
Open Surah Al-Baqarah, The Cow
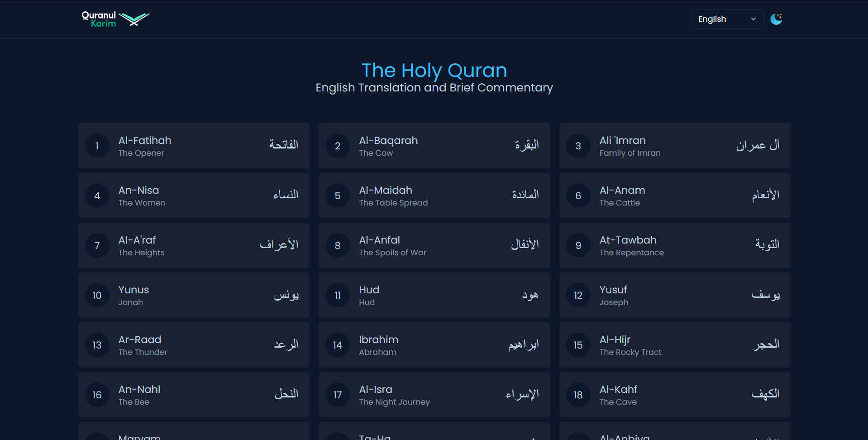[x=434, y=146]
